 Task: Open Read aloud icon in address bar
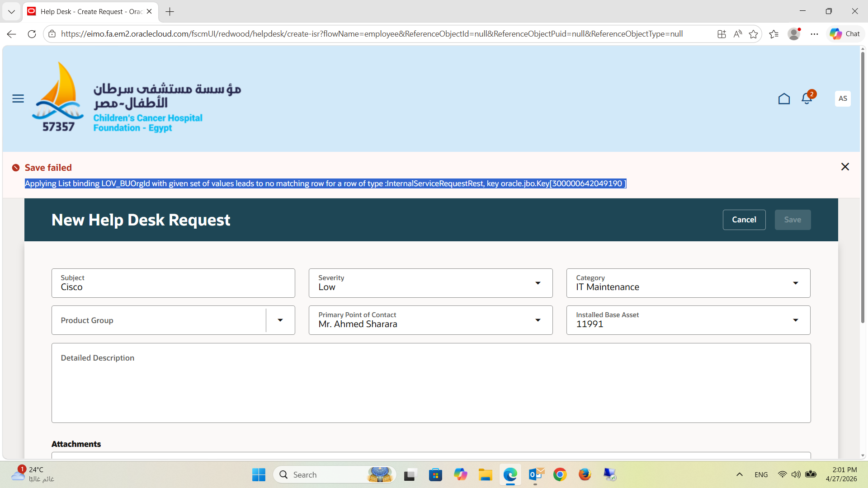tap(738, 34)
